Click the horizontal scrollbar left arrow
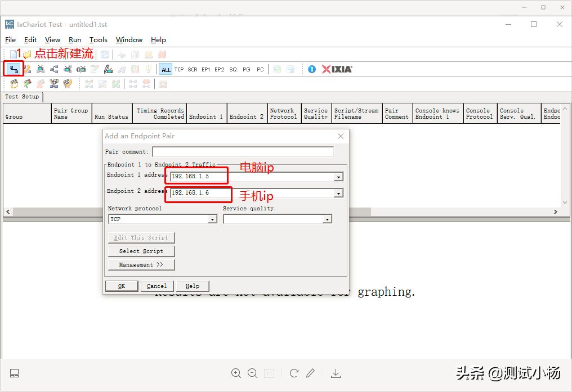 click(x=8, y=211)
